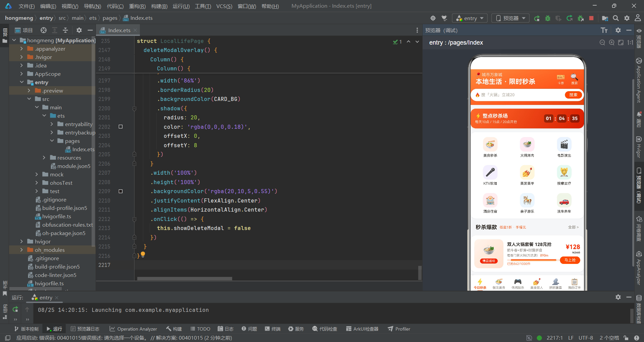Open the Operation Analyzer tool tab
Screen dimensions: 644x342
point(133,329)
